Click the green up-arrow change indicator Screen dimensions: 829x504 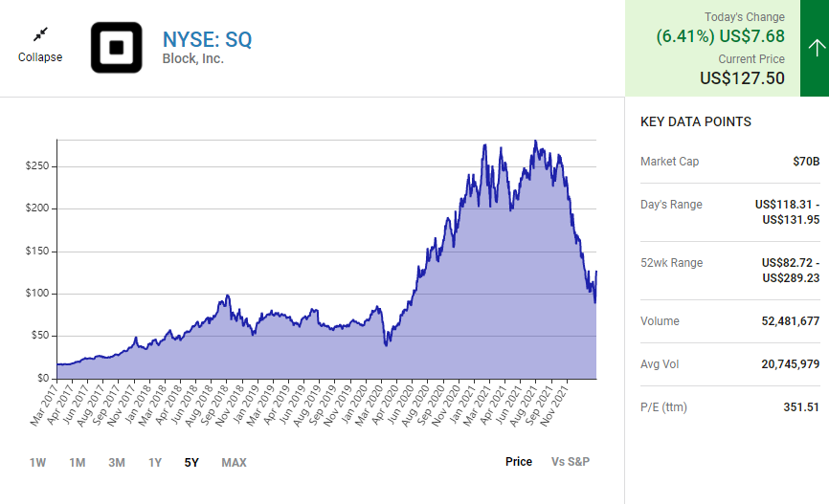(815, 48)
